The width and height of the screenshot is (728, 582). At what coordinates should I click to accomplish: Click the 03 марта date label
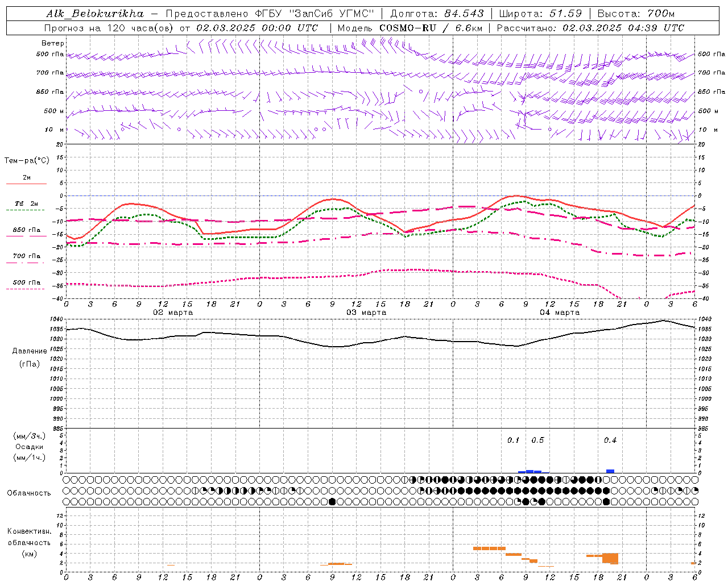(366, 312)
